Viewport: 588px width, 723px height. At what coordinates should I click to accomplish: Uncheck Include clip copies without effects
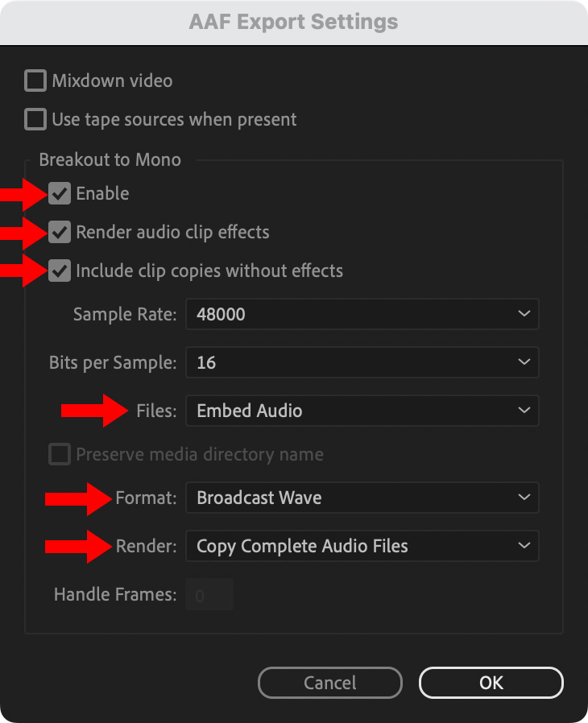pyautogui.click(x=60, y=271)
